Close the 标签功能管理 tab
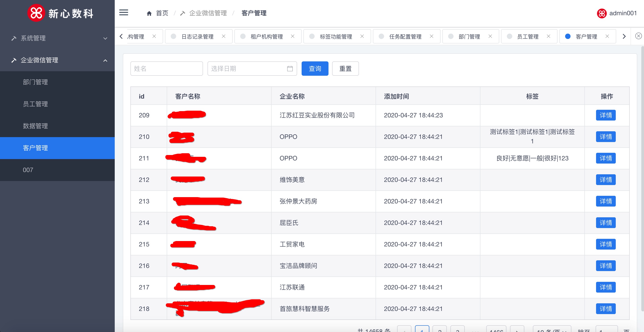 tap(362, 36)
